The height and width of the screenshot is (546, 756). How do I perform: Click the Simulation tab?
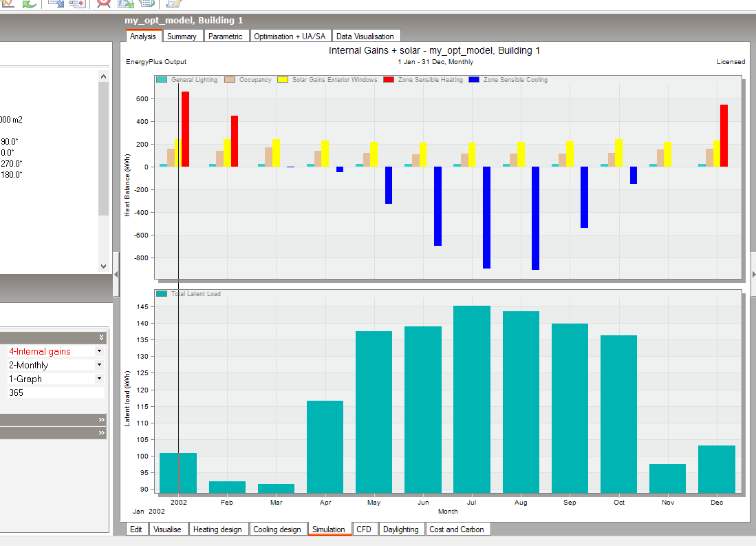click(x=329, y=529)
